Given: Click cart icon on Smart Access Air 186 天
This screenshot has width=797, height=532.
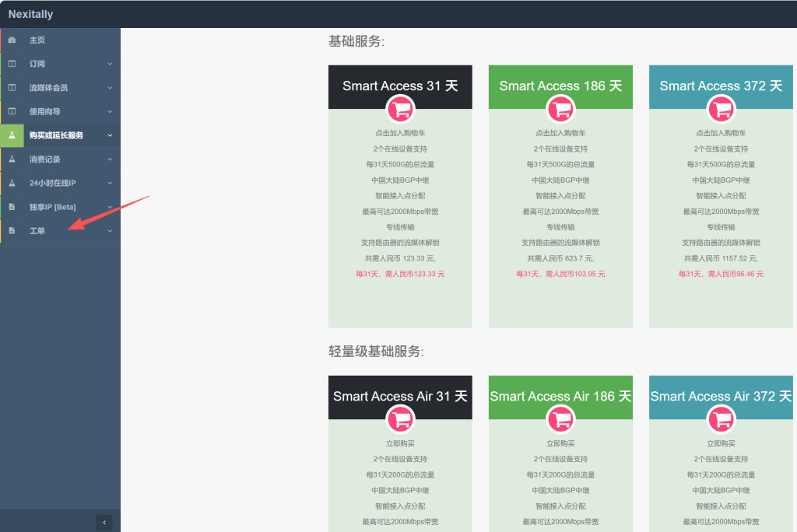Looking at the screenshot, I should click(x=560, y=419).
